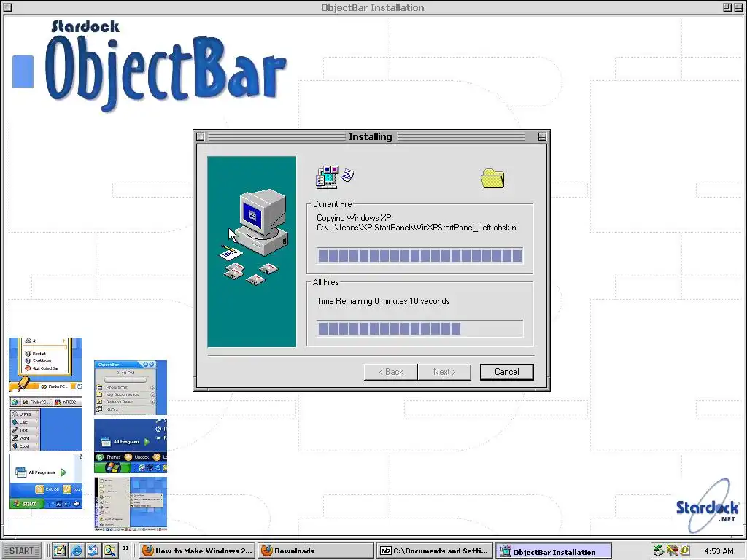The image size is (747, 560).
Task: Click the 4:53 AM clock
Action: click(x=719, y=551)
